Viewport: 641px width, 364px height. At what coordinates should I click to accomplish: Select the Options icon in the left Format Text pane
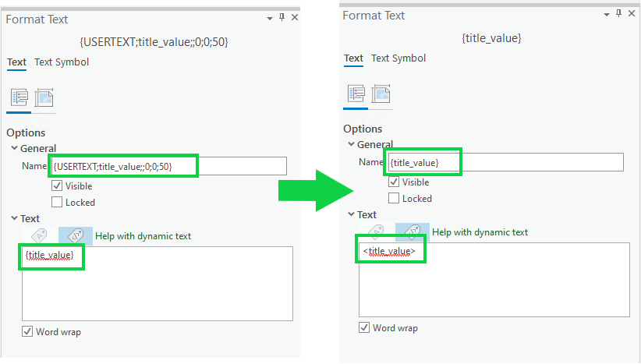pyautogui.click(x=20, y=97)
